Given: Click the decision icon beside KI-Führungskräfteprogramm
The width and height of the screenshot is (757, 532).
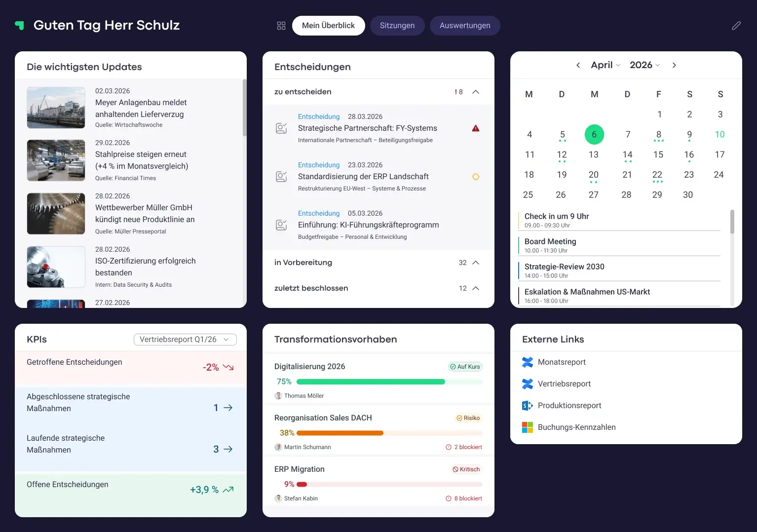Looking at the screenshot, I should point(281,225).
